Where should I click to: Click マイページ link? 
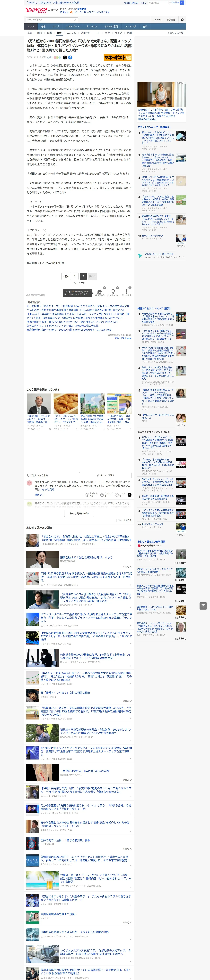click(x=157, y=19)
